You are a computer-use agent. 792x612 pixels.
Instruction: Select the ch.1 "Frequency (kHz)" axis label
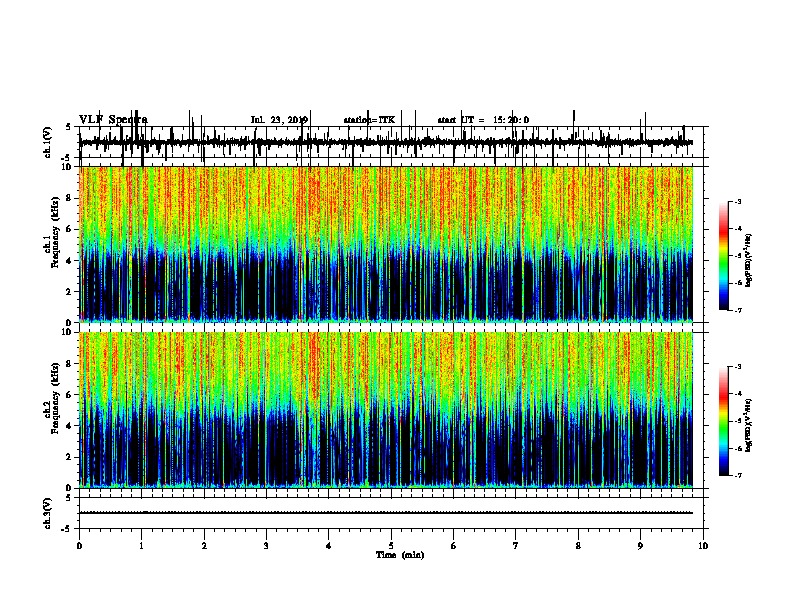(x=56, y=233)
